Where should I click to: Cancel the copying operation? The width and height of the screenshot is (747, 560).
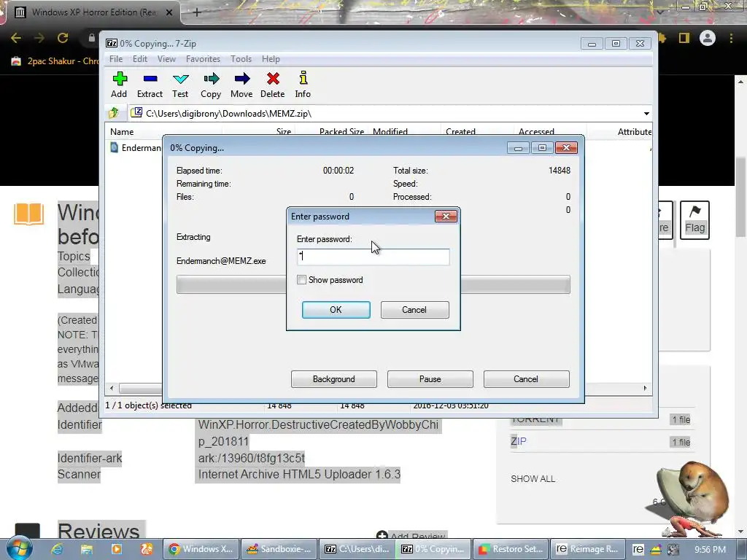(x=526, y=379)
